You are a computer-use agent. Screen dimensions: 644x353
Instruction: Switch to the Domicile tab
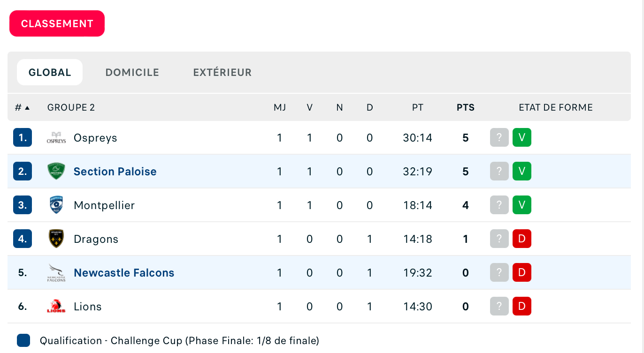pyautogui.click(x=132, y=72)
